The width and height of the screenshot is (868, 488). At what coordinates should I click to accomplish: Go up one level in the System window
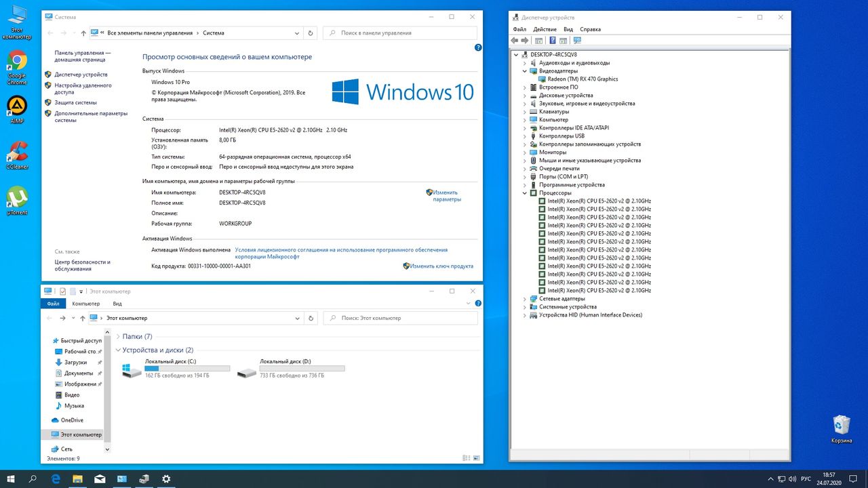(x=83, y=33)
